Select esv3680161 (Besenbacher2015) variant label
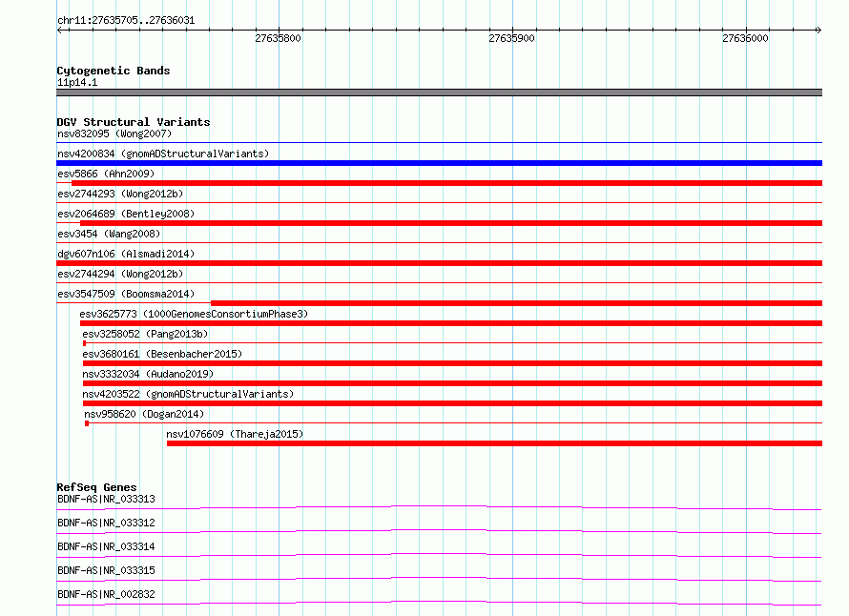The image size is (849, 616). (162, 354)
